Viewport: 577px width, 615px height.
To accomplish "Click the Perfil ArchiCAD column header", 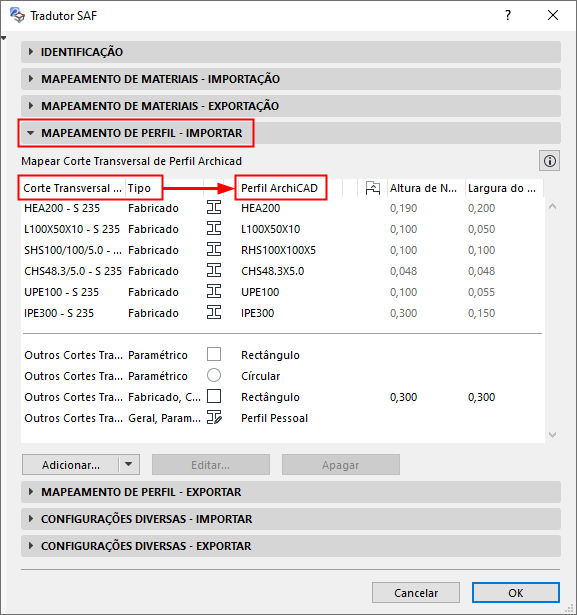I will tap(290, 188).
